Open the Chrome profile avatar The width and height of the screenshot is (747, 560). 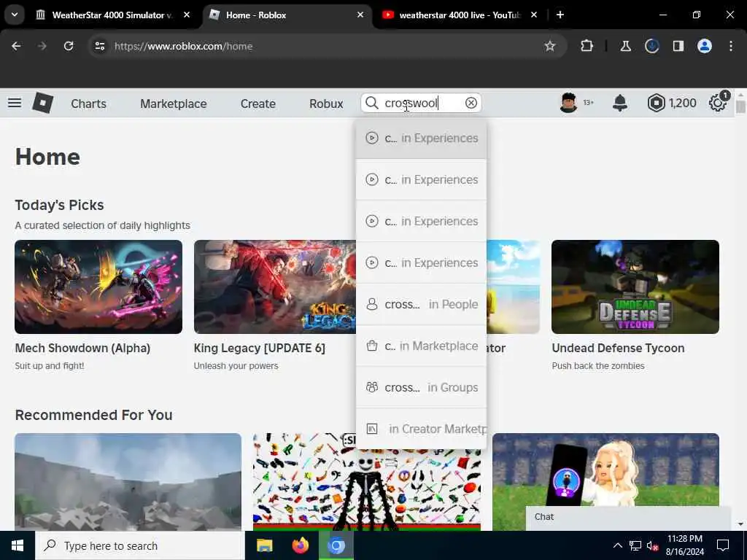tap(705, 46)
